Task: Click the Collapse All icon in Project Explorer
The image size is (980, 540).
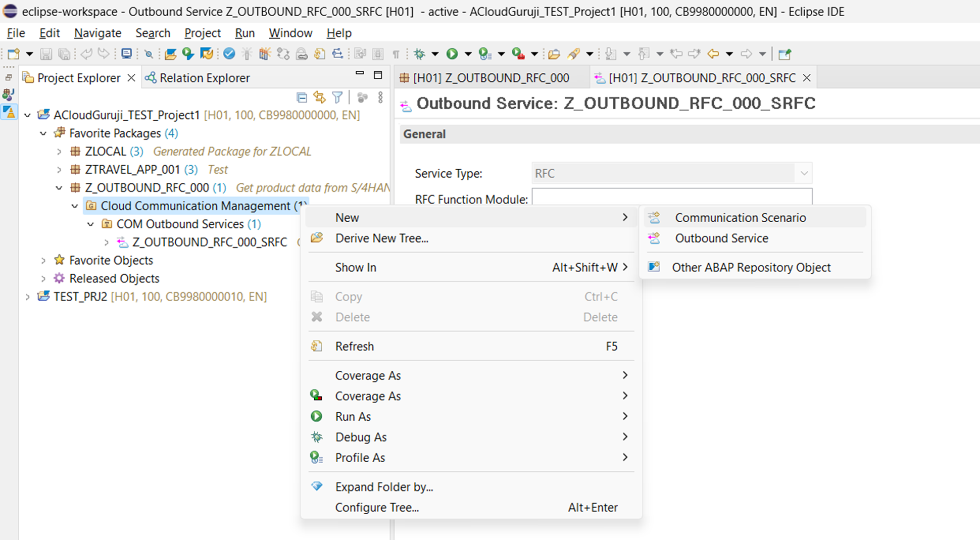Action: [302, 97]
